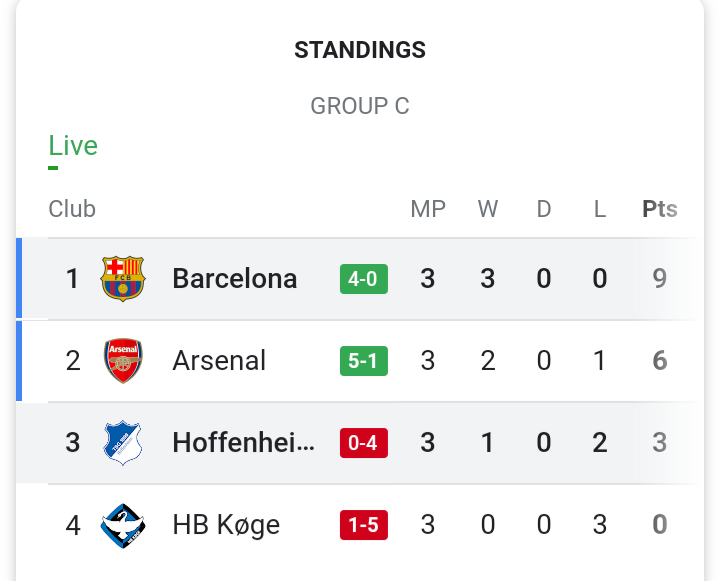Click the Pts column header
The image size is (720, 581).
[x=660, y=209]
